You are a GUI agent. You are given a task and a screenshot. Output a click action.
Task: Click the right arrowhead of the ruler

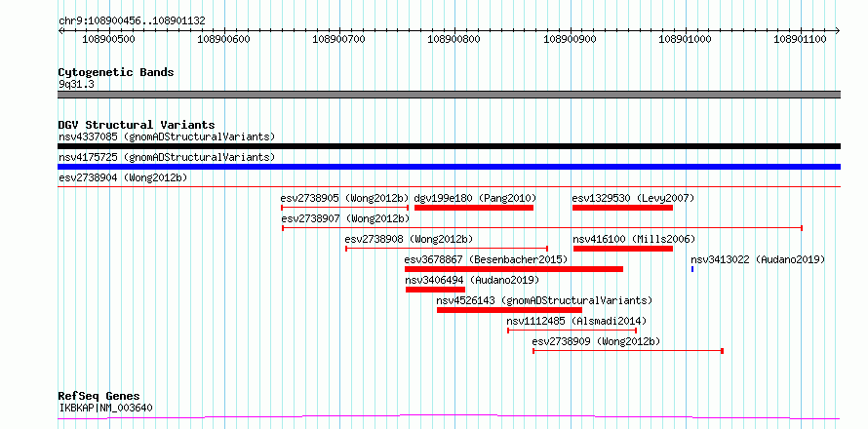838,31
